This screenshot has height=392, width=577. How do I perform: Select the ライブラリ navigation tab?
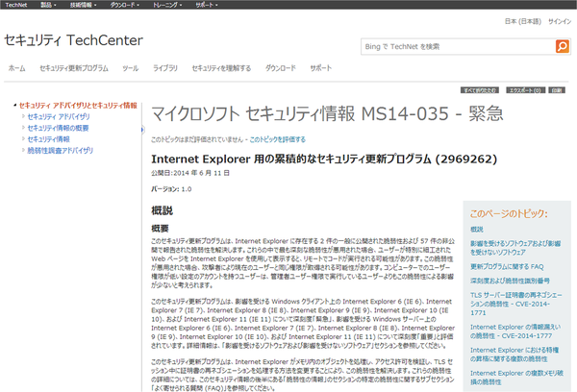pos(165,68)
